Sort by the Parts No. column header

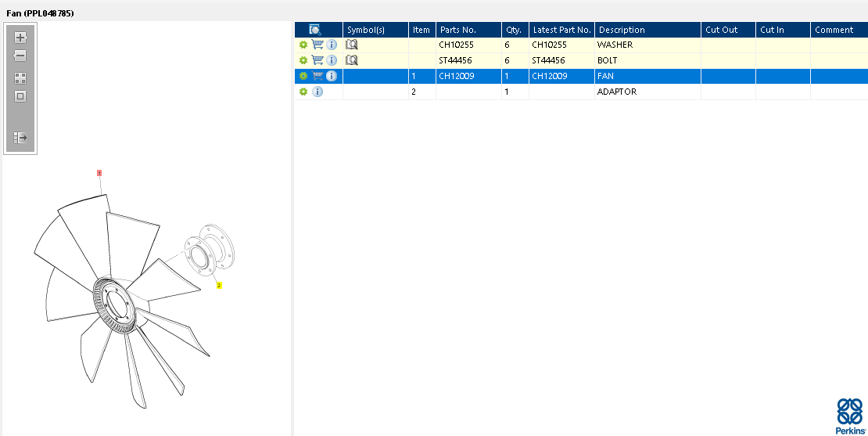tap(468, 30)
